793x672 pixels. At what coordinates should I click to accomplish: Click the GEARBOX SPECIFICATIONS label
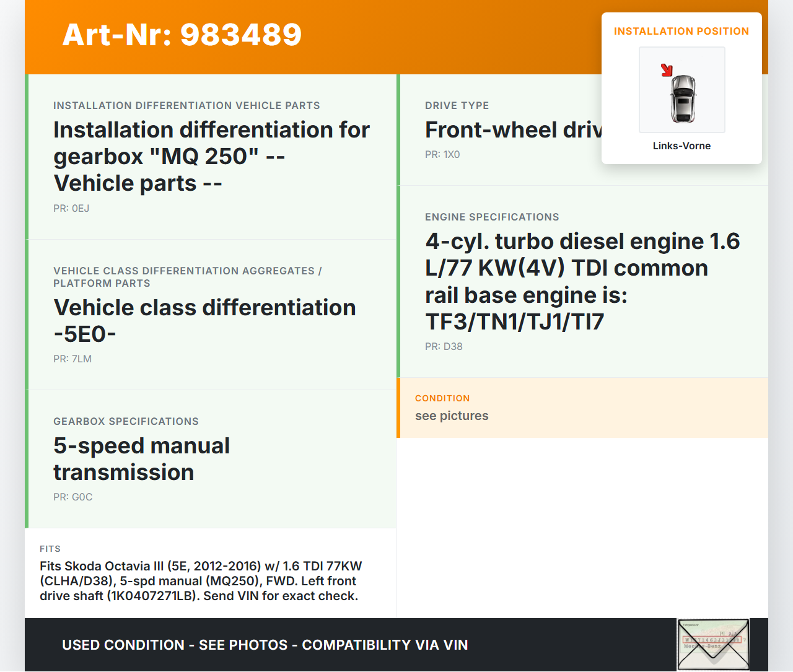point(126,422)
